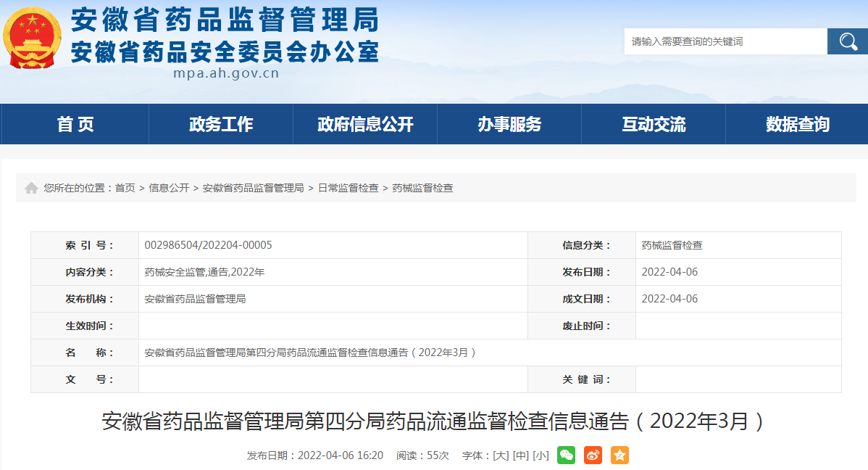Open the 数据查询 navigation menu item
This screenshot has width=868, height=470.
[x=797, y=124]
